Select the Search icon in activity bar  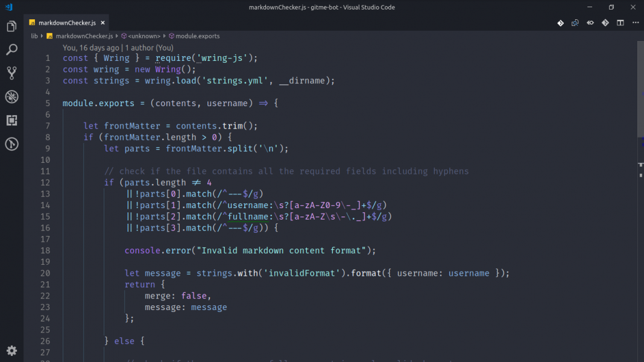11,49
